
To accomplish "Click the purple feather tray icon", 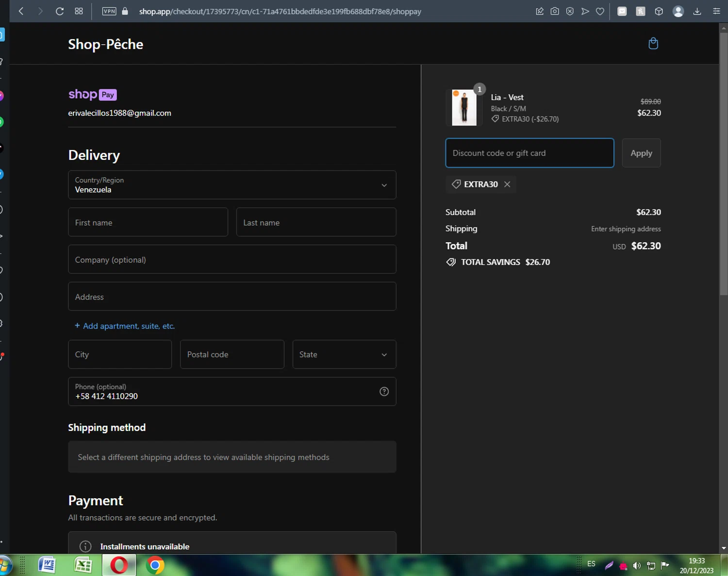I will (609, 565).
